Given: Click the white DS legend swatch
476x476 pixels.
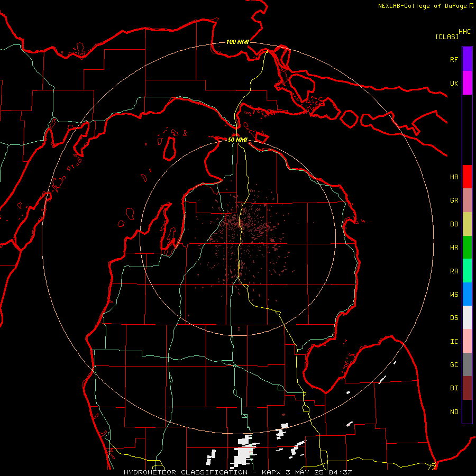Looking at the screenshot, I should click(467, 317).
